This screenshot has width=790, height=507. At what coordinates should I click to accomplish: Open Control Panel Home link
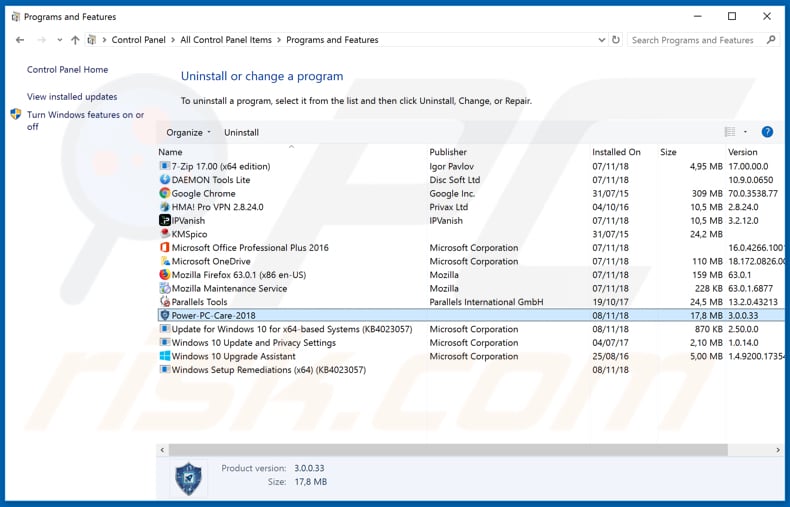tap(67, 70)
